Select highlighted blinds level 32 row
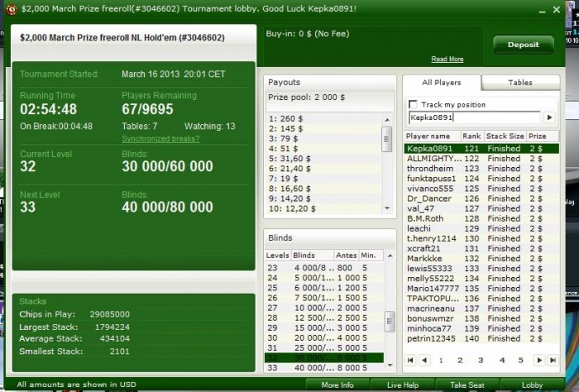579x392 pixels. coord(324,357)
